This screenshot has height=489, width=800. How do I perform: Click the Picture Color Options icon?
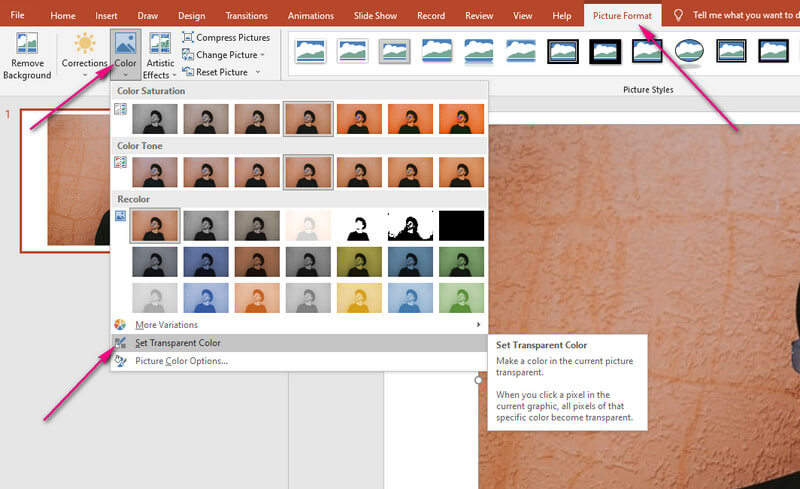pyautogui.click(x=120, y=361)
